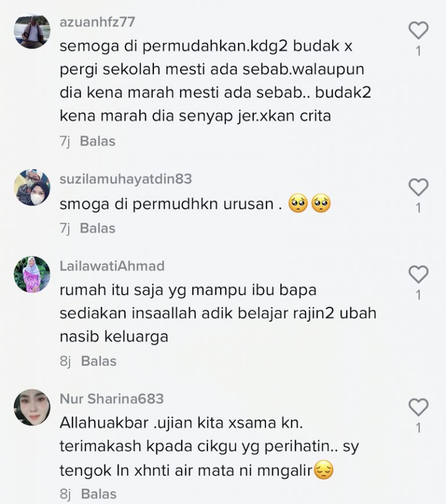The image size is (446, 504).
Task: Click Balas under suzilamuhayatdin83's comment
Action: [98, 228]
